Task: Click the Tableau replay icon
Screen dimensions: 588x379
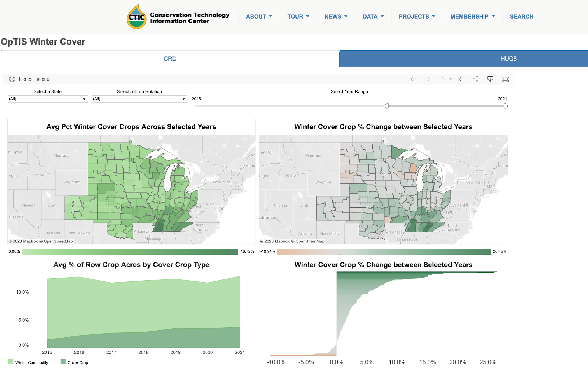Action: tap(441, 79)
